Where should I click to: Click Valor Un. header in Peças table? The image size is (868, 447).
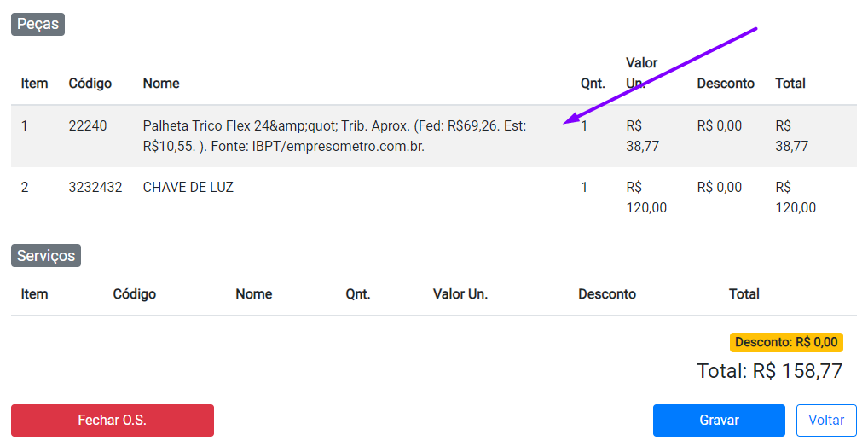point(641,73)
